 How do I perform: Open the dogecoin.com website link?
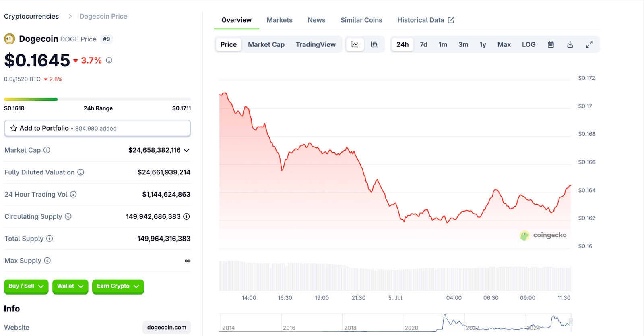click(167, 327)
